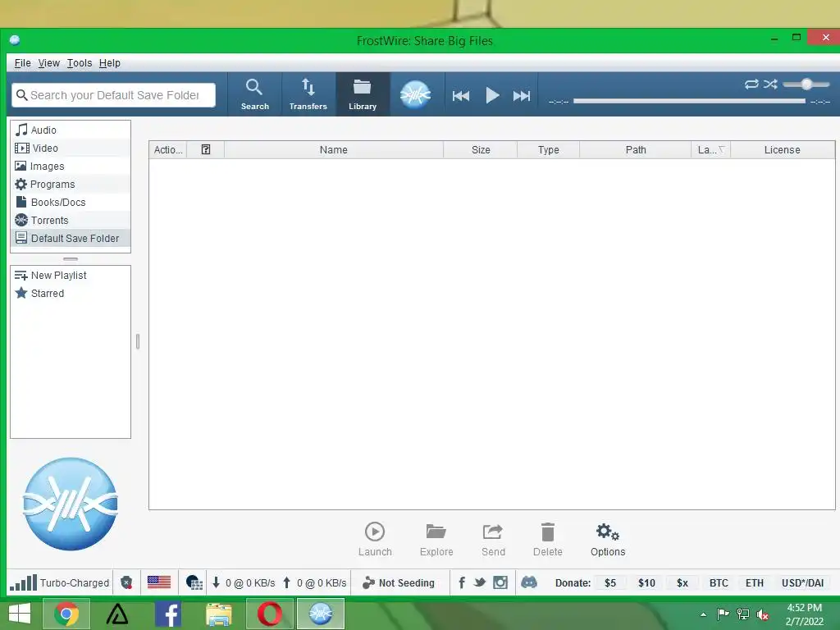Select Audio in the library sidebar
This screenshot has height=630, width=840.
[71, 130]
